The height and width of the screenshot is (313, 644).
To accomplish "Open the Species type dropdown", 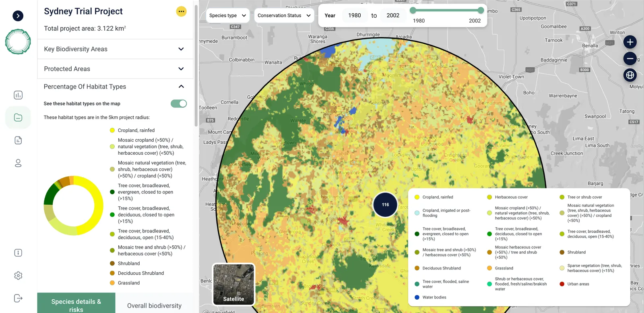I will tap(228, 15).
